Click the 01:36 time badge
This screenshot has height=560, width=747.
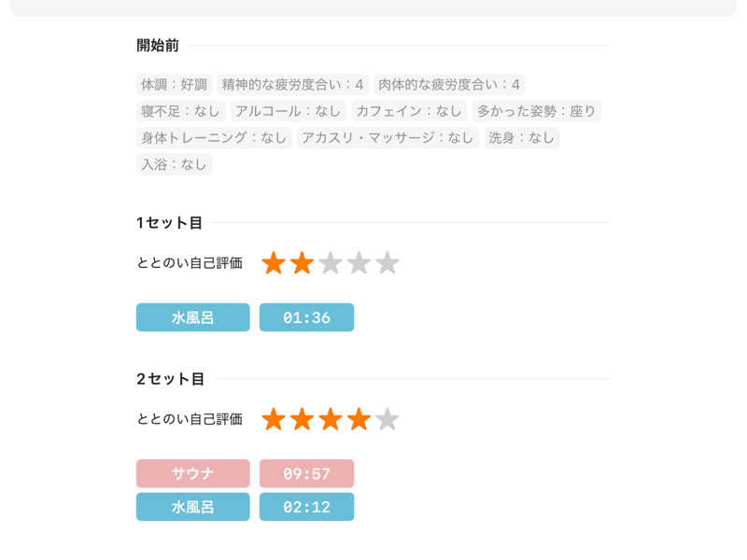[x=306, y=317]
